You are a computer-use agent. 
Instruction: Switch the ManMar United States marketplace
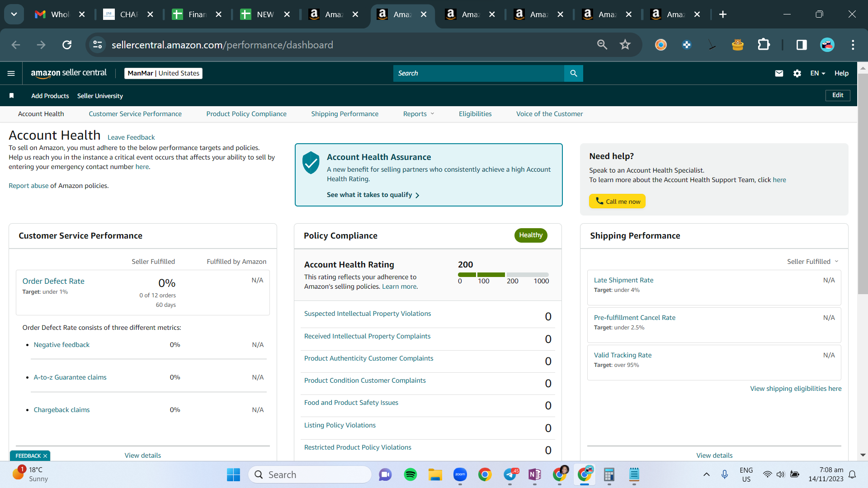pos(163,73)
